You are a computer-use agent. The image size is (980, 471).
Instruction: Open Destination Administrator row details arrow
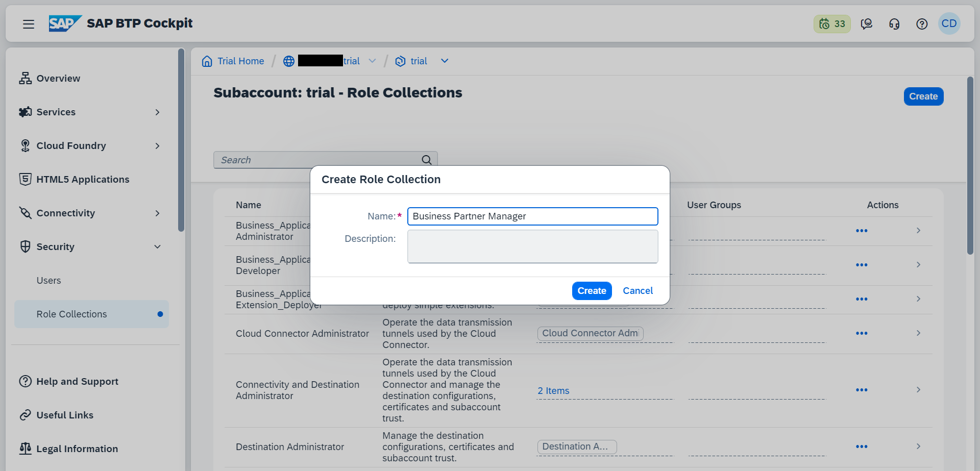[x=918, y=447]
